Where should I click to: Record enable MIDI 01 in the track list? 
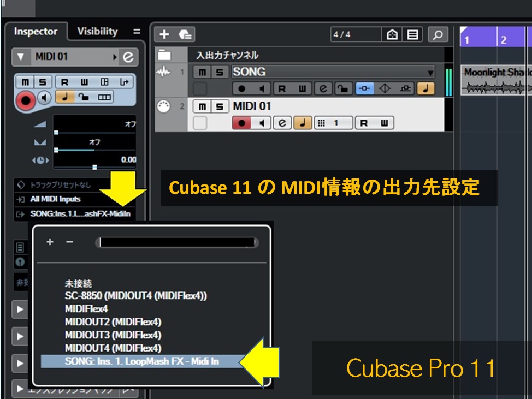pos(241,123)
